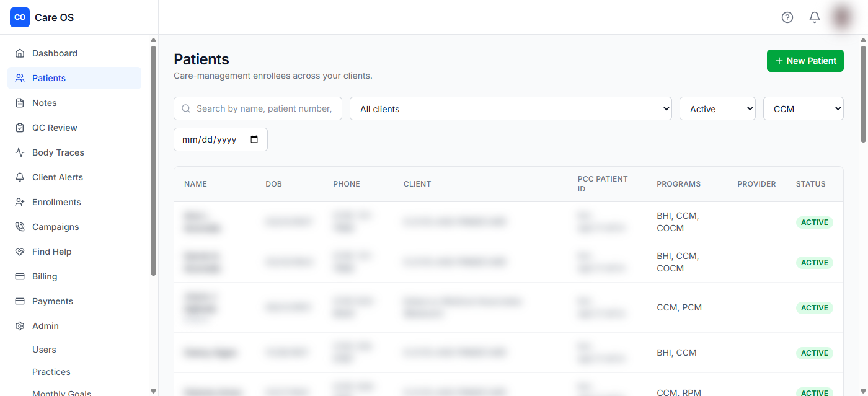Open the CCM program filter dropdown

pos(804,108)
